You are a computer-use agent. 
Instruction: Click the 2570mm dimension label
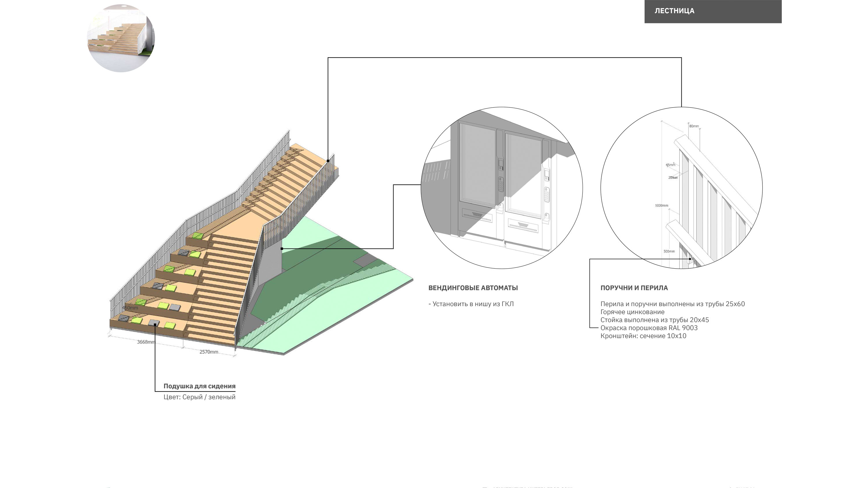point(209,352)
